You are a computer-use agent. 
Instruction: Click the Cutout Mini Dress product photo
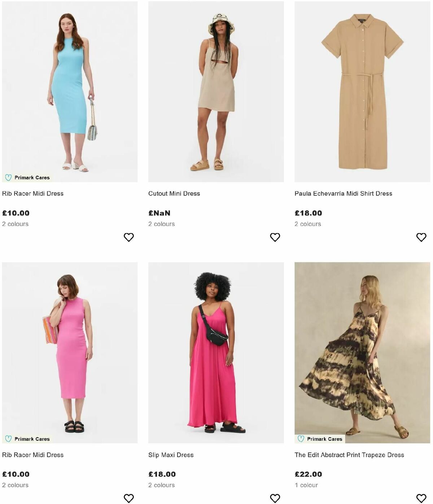[216, 90]
